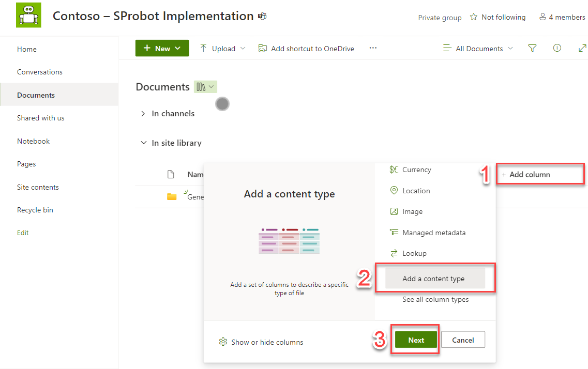Open Recycle bin navigation link
588x369 pixels.
point(35,210)
